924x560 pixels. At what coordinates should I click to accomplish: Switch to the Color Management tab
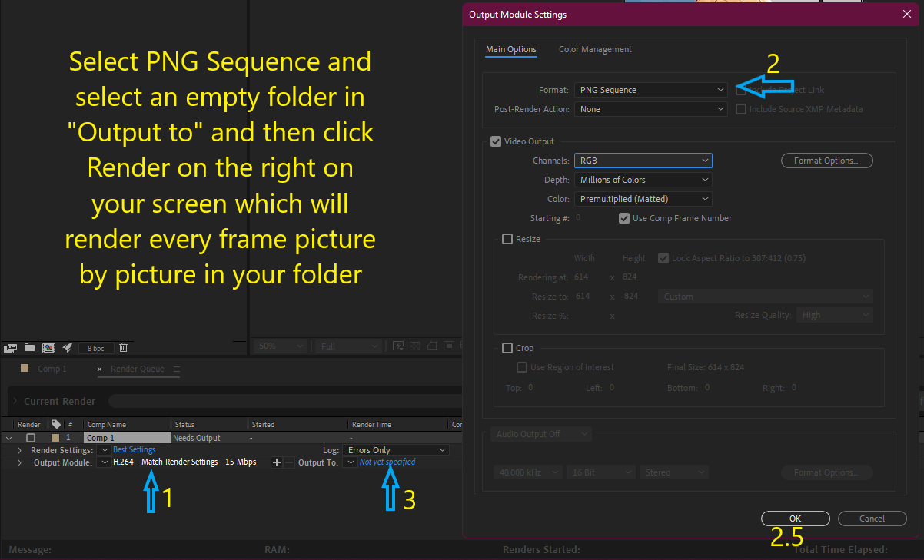tap(595, 49)
